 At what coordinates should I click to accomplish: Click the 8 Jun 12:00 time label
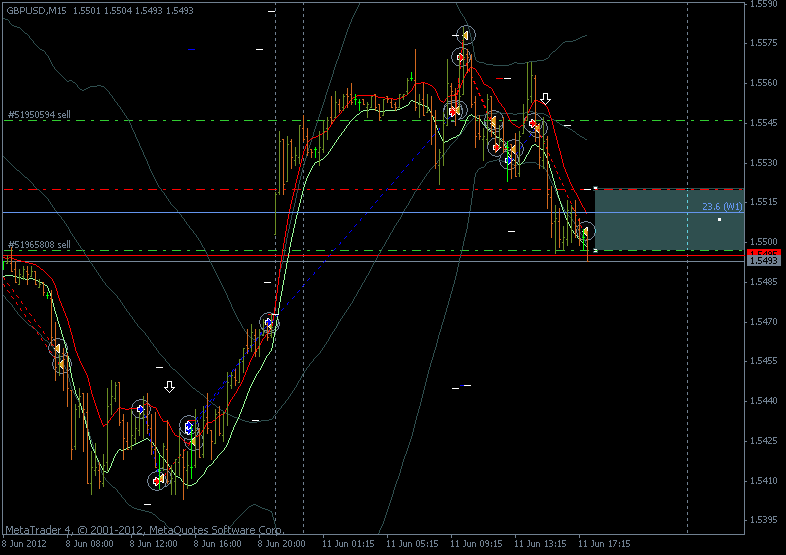click(x=153, y=544)
